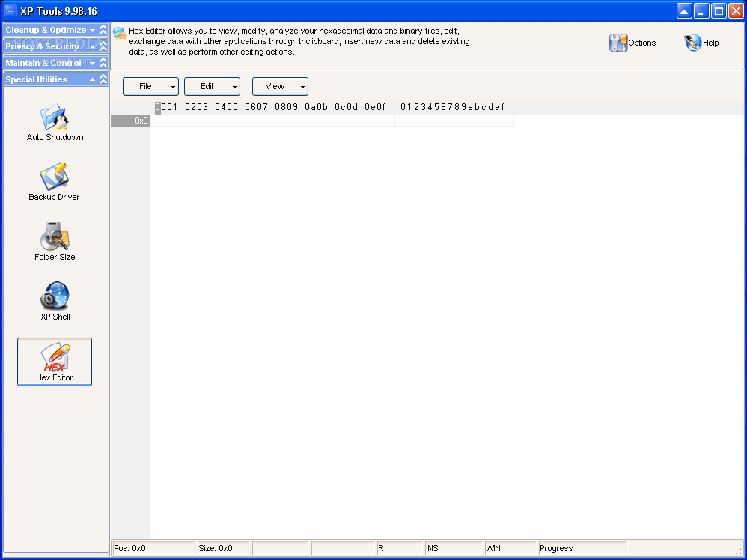
Task: Minimize the XP Tools window
Action: pyautogui.click(x=701, y=11)
